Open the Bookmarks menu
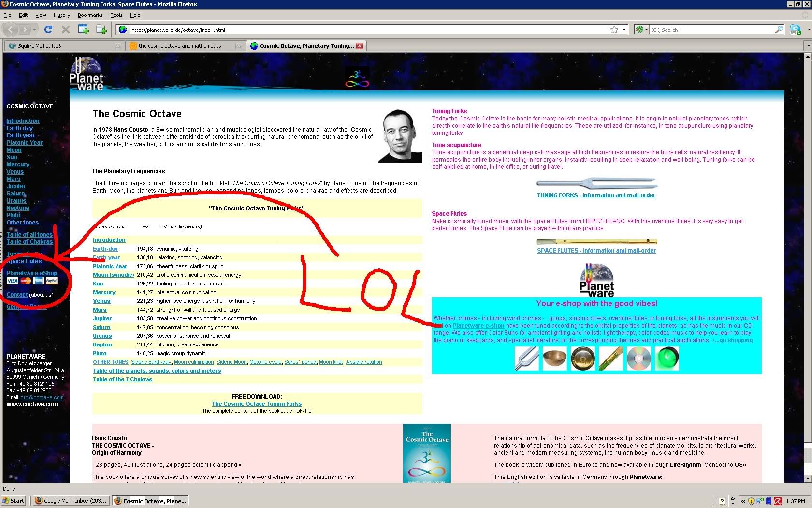Viewport: 812px width, 508px height. (x=90, y=15)
